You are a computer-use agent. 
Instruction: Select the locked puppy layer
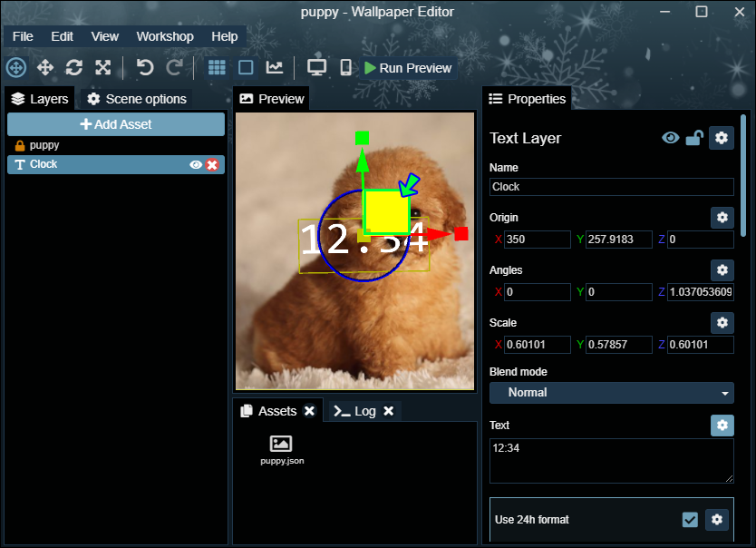[116, 145]
